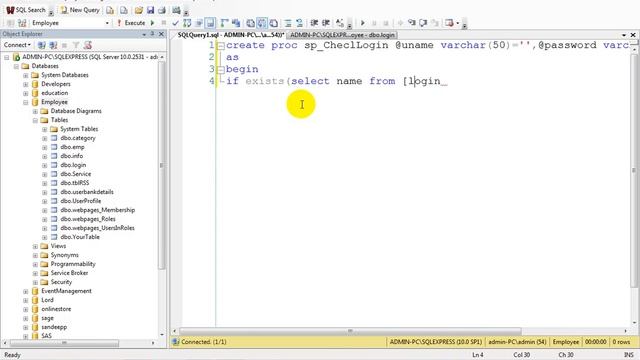Image resolution: width=640 pixels, height=360 pixels.
Task: Select the dbo.webpages_UsersInRoles table
Action: [x=97, y=228]
